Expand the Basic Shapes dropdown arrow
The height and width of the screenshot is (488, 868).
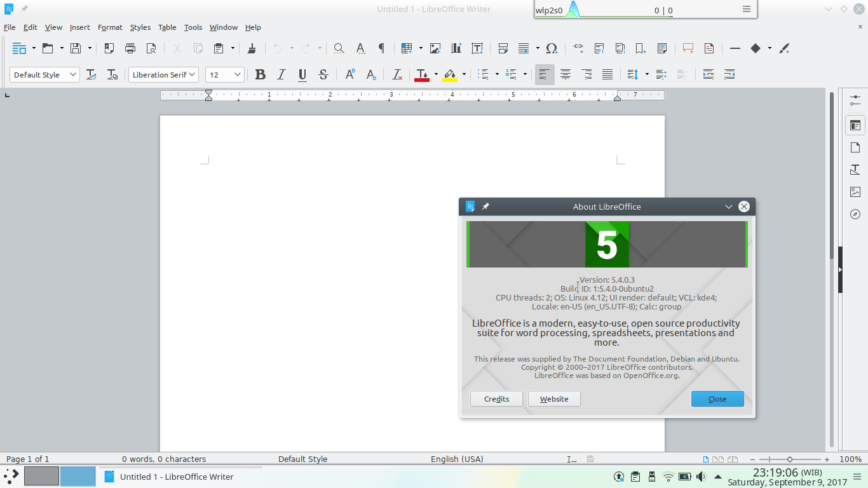pyautogui.click(x=770, y=48)
